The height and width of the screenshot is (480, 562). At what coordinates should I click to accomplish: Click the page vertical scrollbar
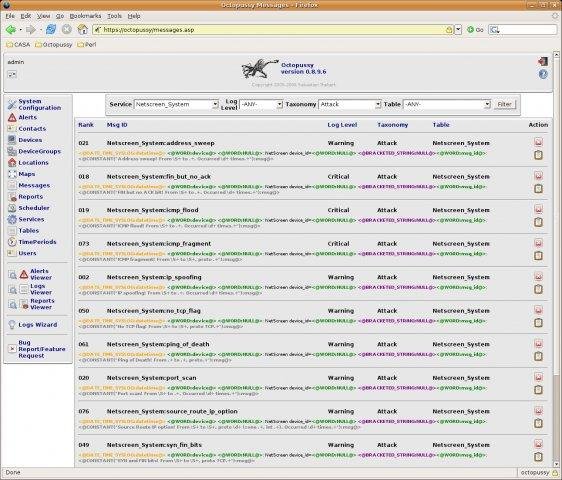[x=556, y=260]
